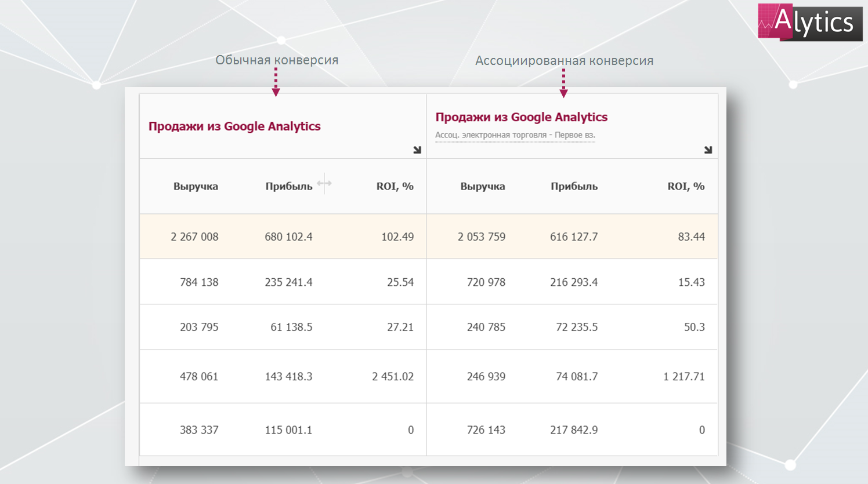The image size is (868, 484).
Task: Select ROI value '102.49'
Action: 397,237
